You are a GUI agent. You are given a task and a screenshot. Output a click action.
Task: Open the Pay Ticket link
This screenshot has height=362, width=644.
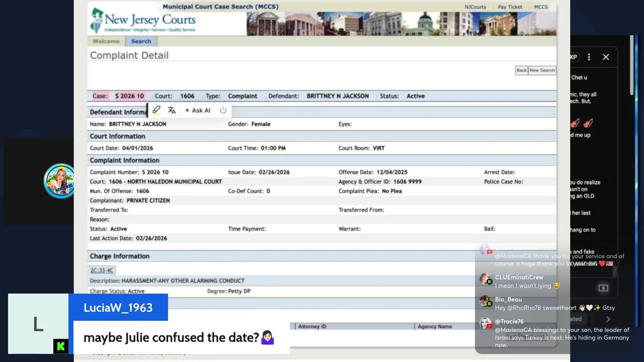pos(510,7)
